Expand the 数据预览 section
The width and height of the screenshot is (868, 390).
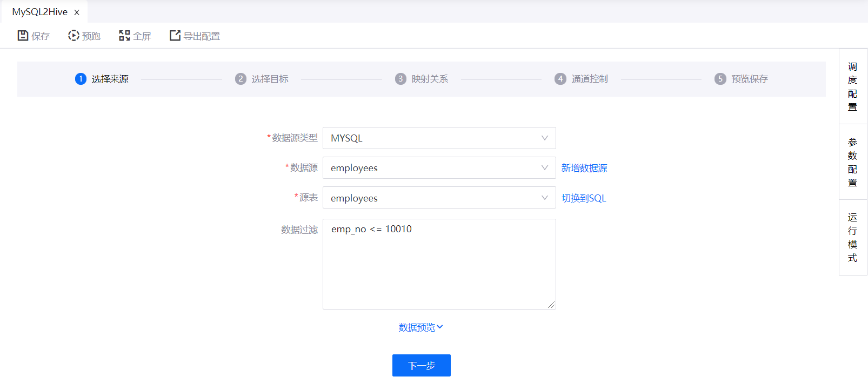[420, 327]
